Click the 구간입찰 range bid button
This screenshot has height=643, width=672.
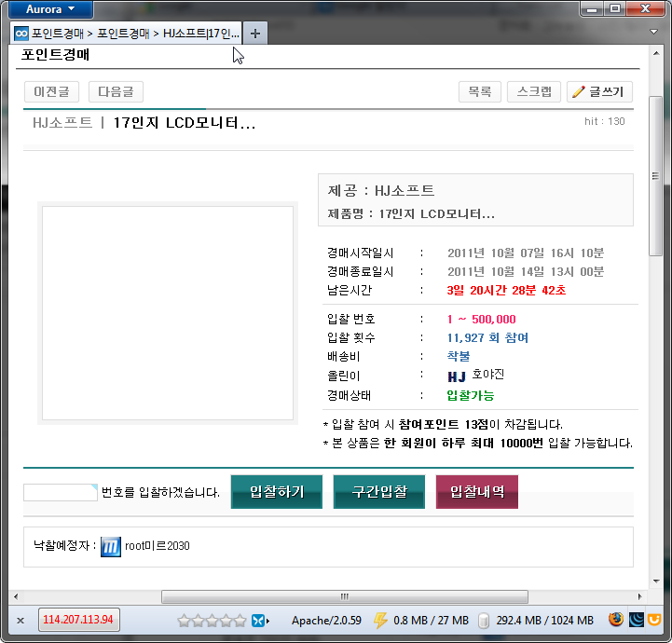(x=378, y=492)
